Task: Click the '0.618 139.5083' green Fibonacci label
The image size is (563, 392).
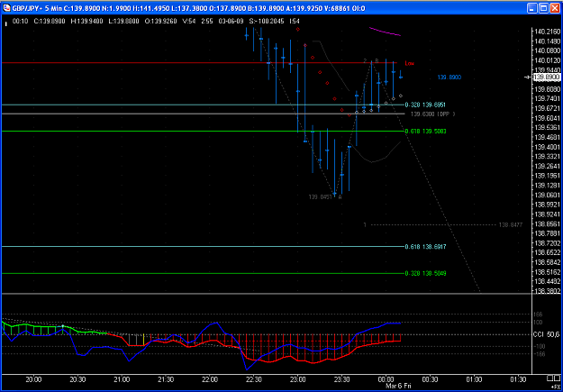Action: [425, 132]
